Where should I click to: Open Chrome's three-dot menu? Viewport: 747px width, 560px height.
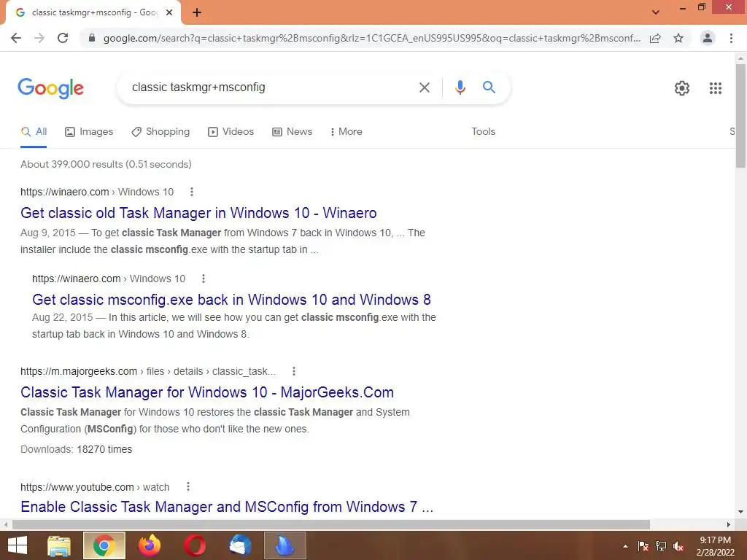coord(731,38)
